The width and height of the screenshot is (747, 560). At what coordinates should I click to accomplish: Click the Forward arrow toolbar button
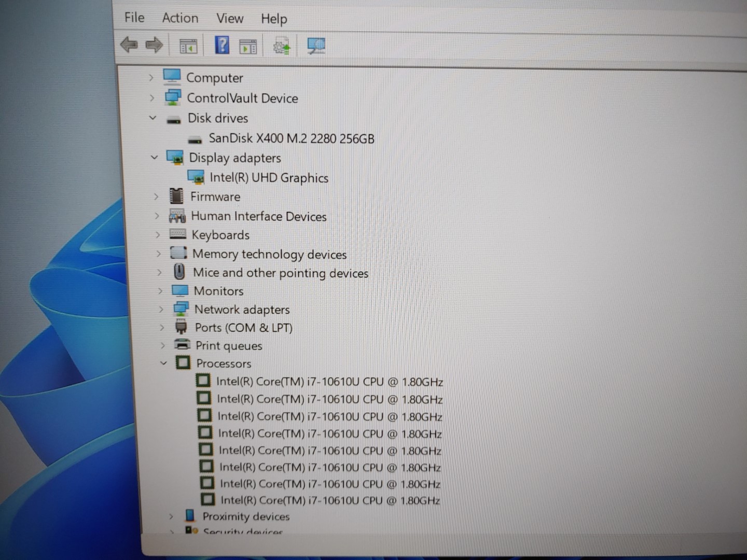(x=154, y=45)
